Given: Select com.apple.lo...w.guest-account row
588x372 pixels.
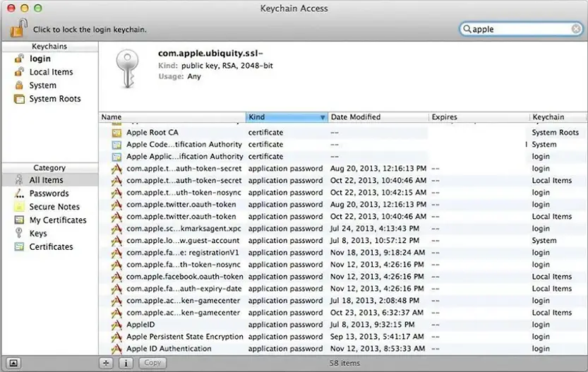Looking at the screenshot, I should pyautogui.click(x=343, y=241).
